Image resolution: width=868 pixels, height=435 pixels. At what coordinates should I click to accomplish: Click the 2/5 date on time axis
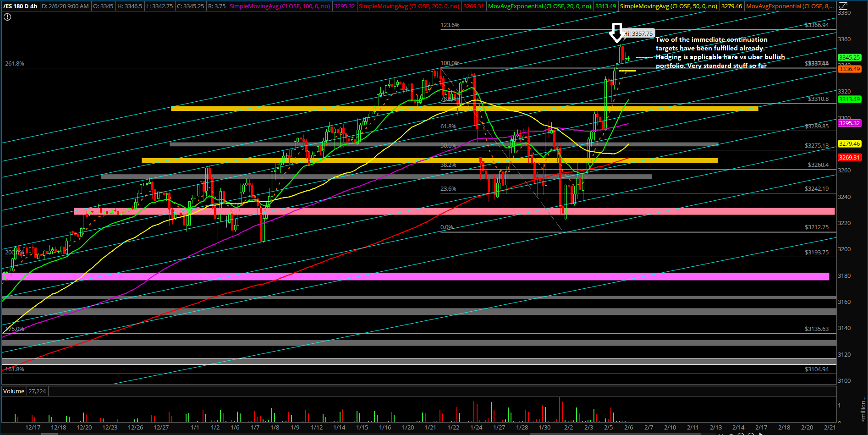(608, 428)
